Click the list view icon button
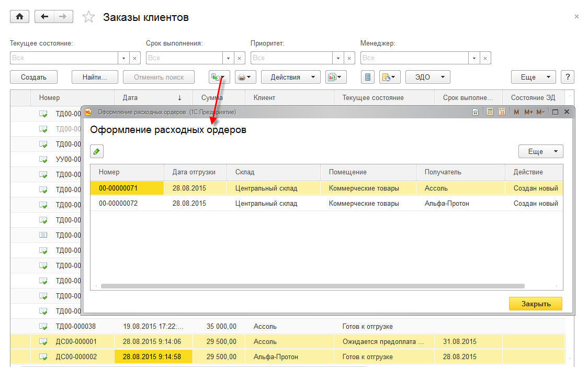The height and width of the screenshot is (367, 588). pos(368,77)
